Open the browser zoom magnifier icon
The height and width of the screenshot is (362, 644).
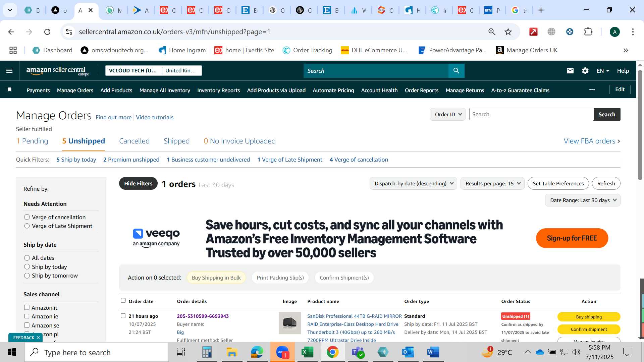click(x=492, y=32)
